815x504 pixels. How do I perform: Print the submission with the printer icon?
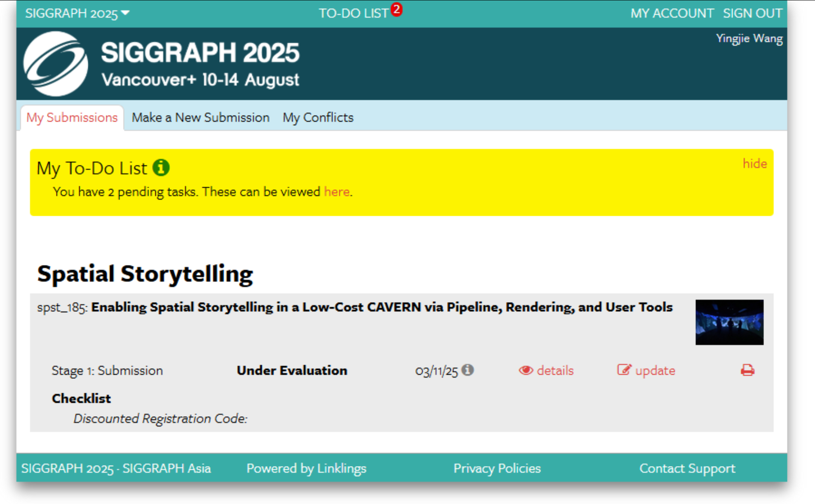click(747, 370)
